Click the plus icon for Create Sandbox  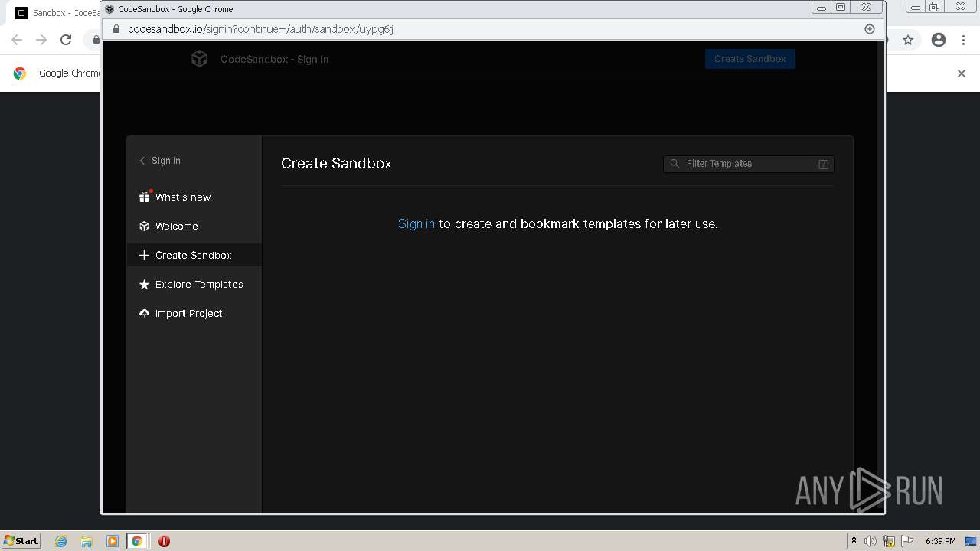pyautogui.click(x=144, y=255)
